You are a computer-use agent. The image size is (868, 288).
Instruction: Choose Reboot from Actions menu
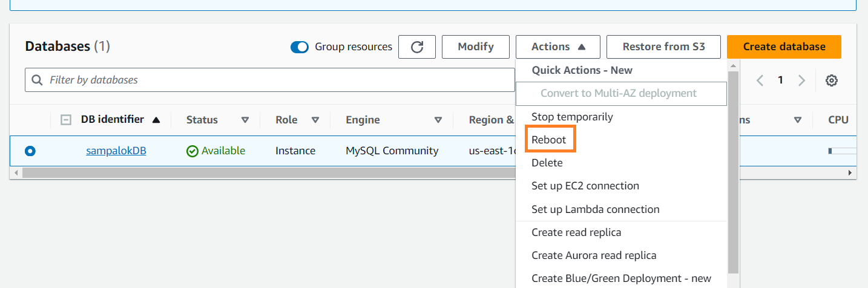click(549, 140)
